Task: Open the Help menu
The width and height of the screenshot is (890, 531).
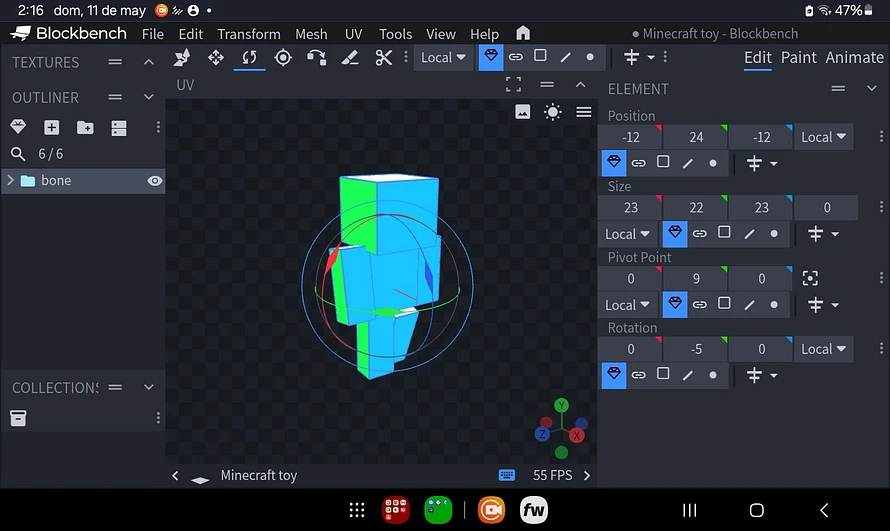Action: tap(484, 34)
